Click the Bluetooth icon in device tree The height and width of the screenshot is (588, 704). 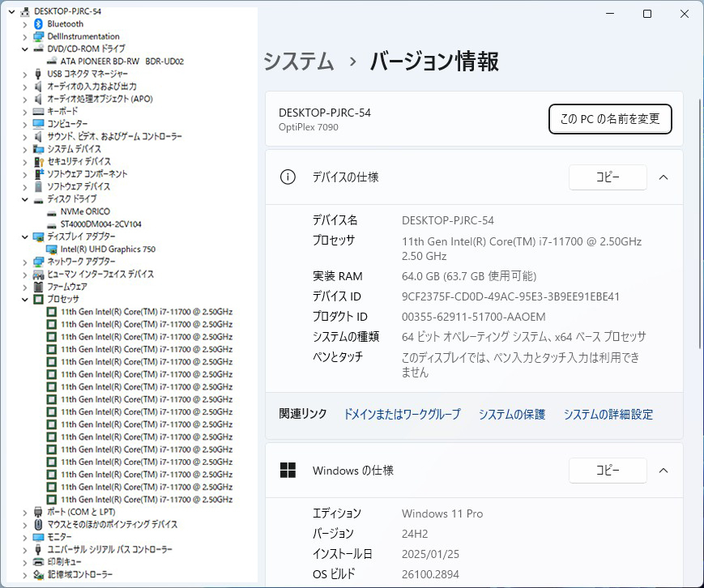click(39, 23)
